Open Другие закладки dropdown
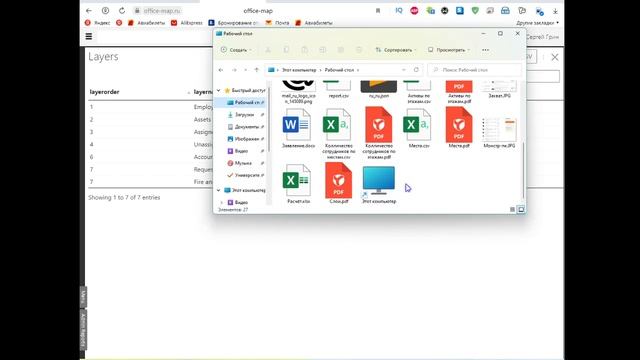Screen dimensions: 640x360 (x=538, y=23)
